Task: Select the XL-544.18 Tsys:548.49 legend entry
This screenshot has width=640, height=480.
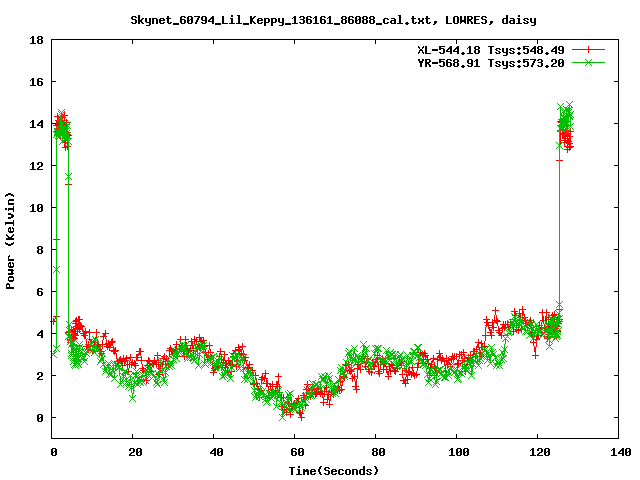Action: 491,50
